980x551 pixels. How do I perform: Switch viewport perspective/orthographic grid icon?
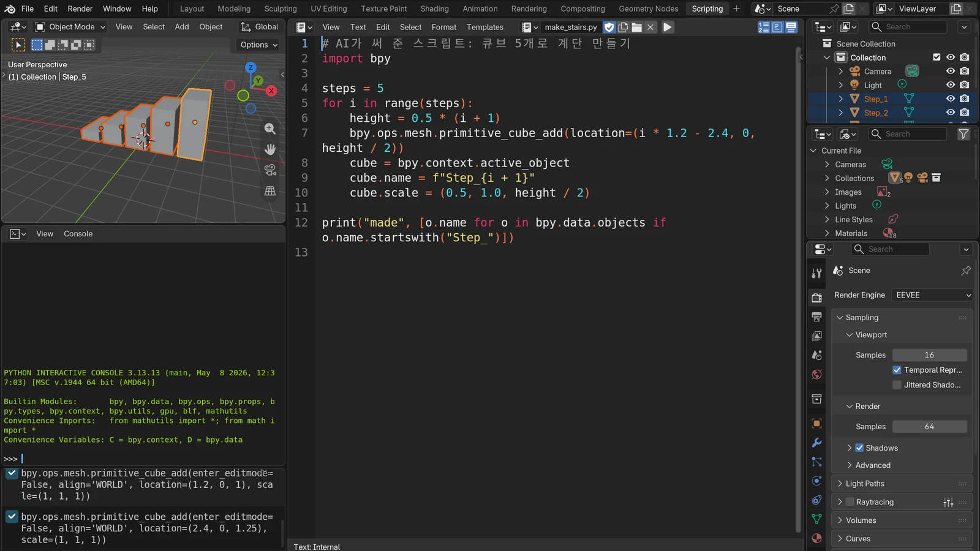[269, 191]
